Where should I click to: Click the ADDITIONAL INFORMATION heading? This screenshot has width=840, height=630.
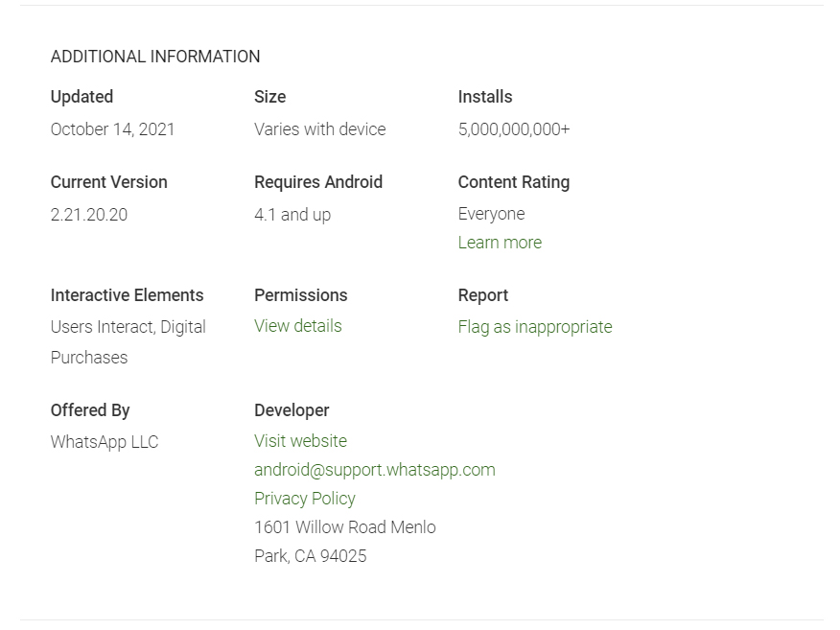155,57
